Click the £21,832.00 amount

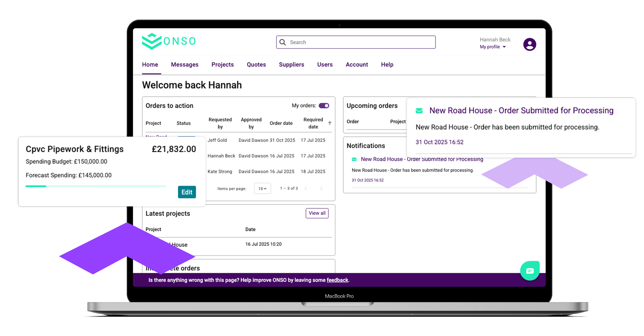(x=174, y=149)
